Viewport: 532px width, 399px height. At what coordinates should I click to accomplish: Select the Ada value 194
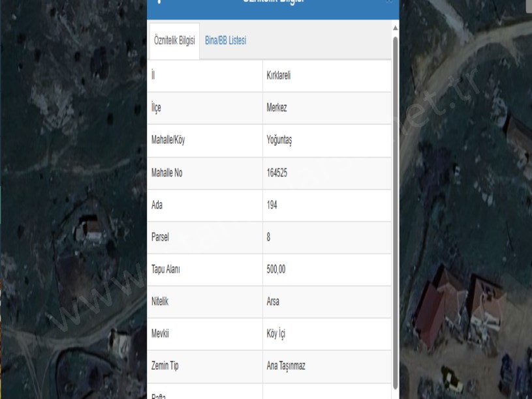272,205
